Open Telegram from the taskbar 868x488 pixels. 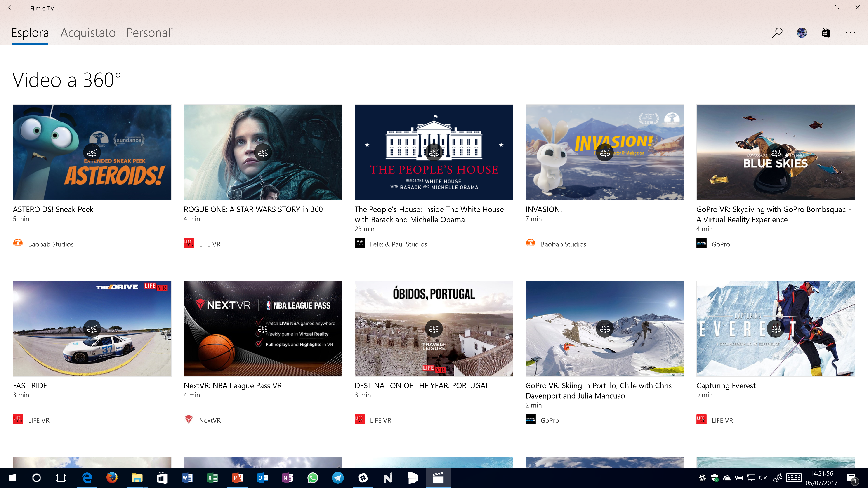click(338, 478)
